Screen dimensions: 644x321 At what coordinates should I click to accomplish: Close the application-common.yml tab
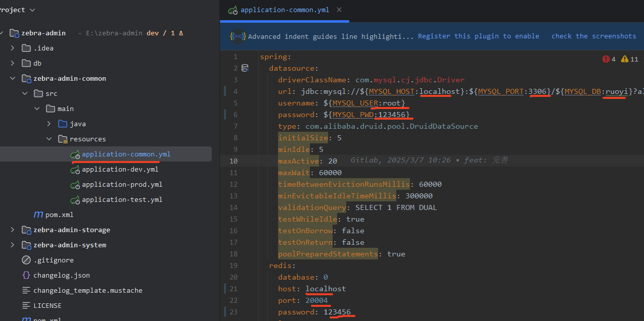coord(339,10)
